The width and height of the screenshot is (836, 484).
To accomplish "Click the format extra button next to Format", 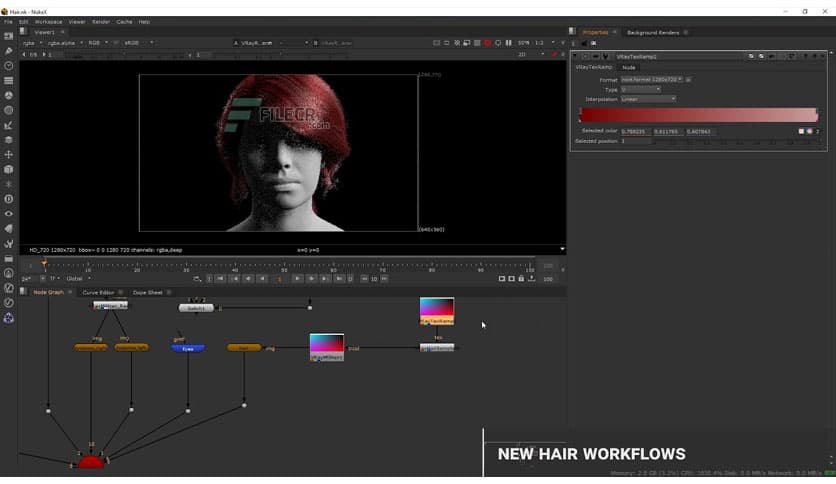I will click(688, 79).
